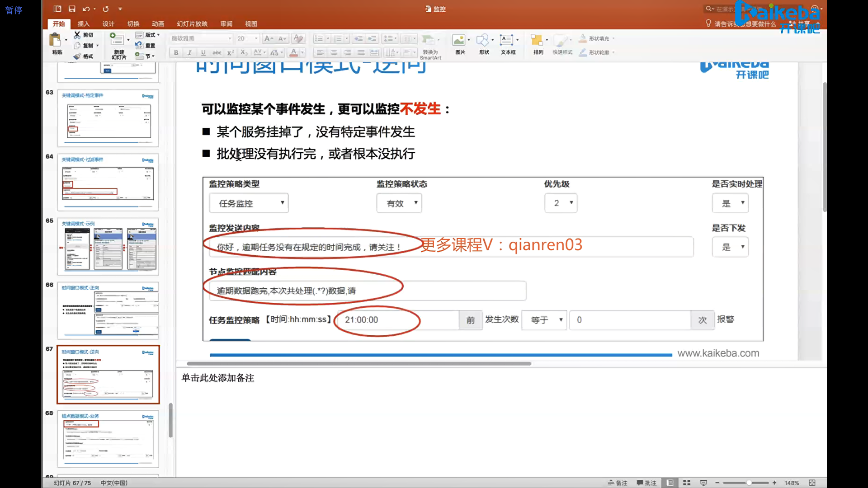This screenshot has width=868, height=488.
Task: Click the Save icon in title bar
Action: pyautogui.click(x=72, y=9)
